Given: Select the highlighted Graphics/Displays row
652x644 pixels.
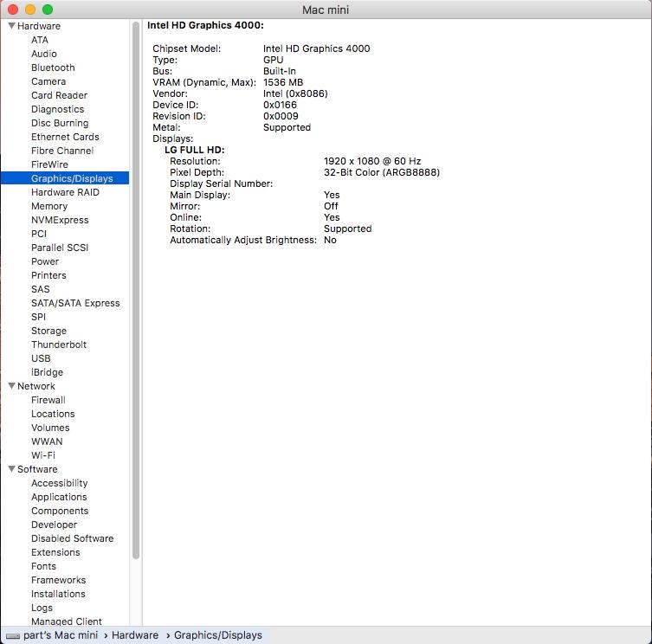Looking at the screenshot, I should point(65,178).
